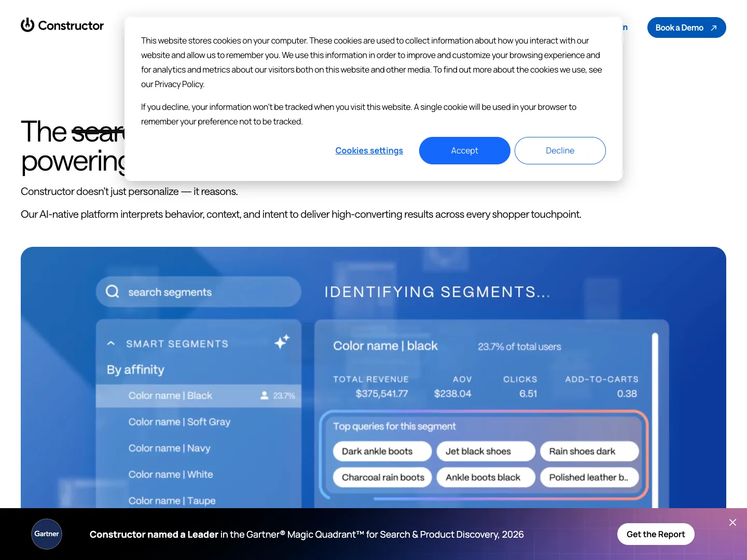Click the Book a Demo button
The height and width of the screenshot is (560, 747).
(x=686, y=27)
